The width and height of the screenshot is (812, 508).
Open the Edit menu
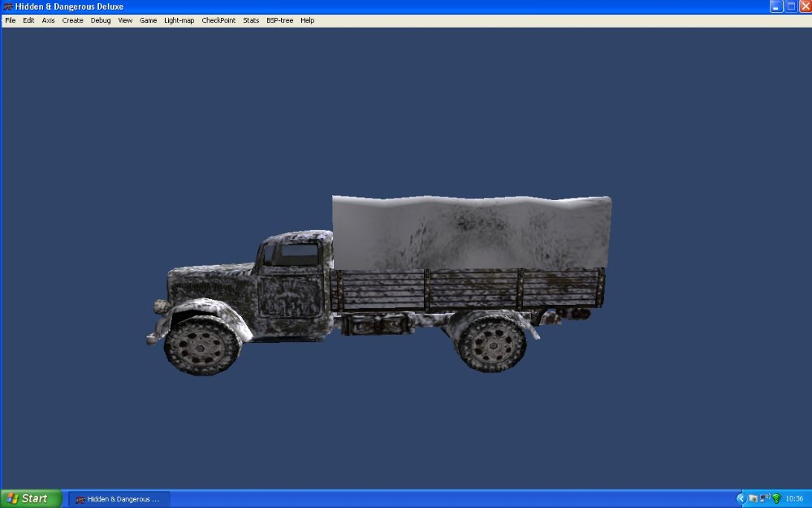[x=28, y=20]
